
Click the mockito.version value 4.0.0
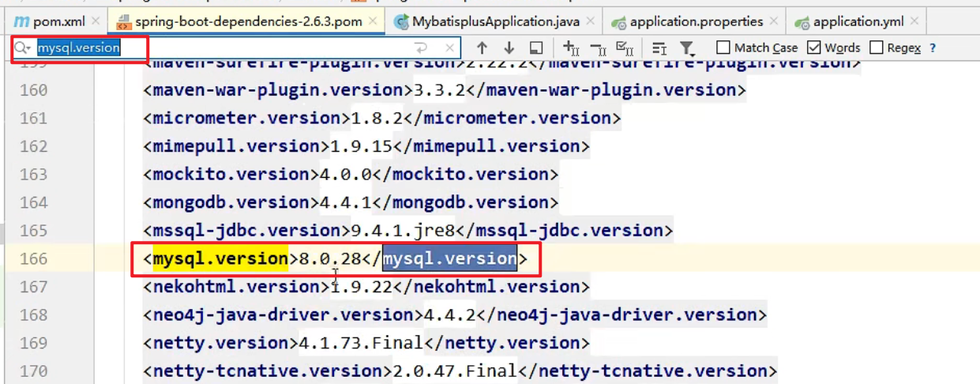[x=346, y=175]
